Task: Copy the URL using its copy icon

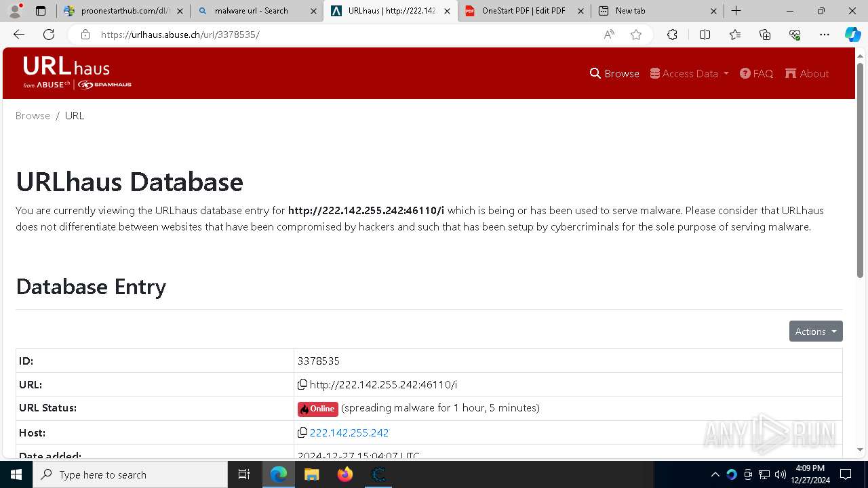Action: 302,384
